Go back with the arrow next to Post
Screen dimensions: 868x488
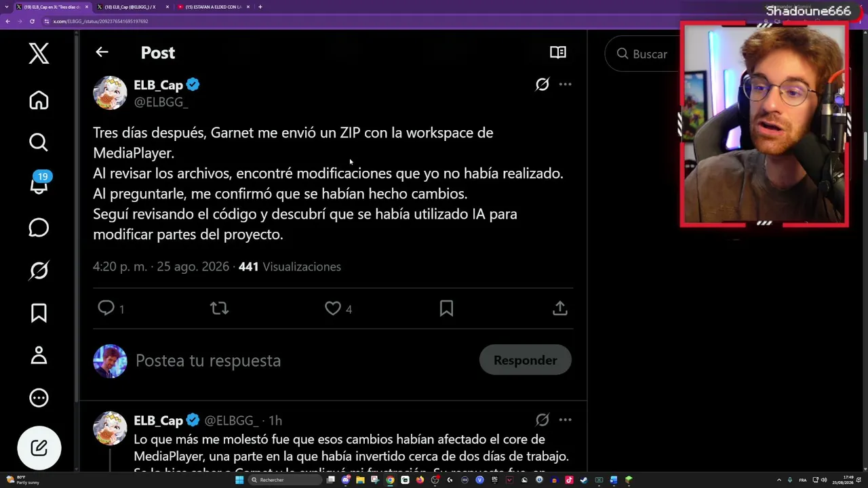click(x=102, y=52)
